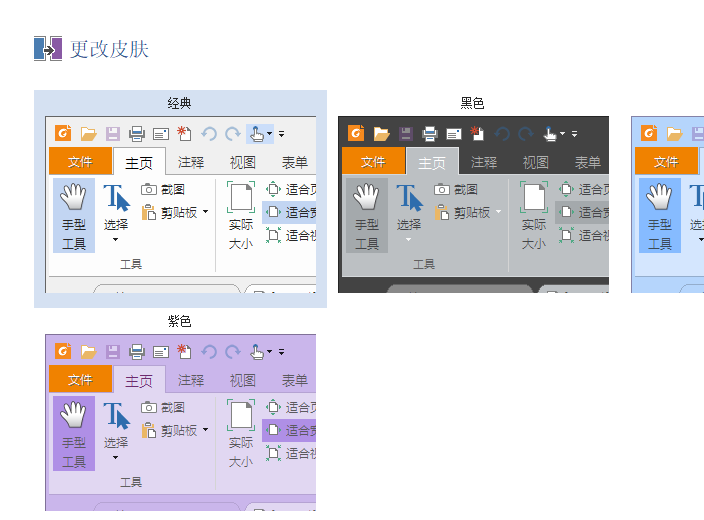The width and height of the screenshot is (704, 520).
Task: Switch to the 注释 tab in the Classic preview
Action: coord(190,162)
